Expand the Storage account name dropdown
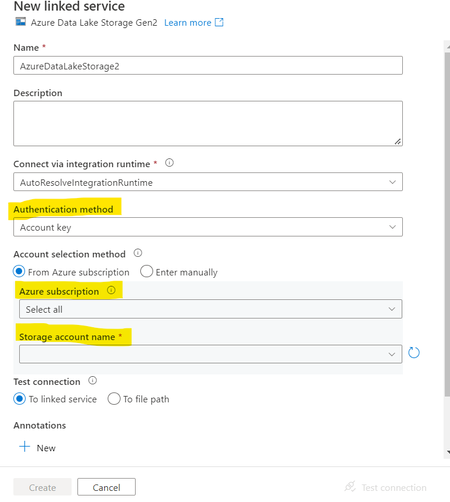450x502 pixels. pyautogui.click(x=211, y=354)
